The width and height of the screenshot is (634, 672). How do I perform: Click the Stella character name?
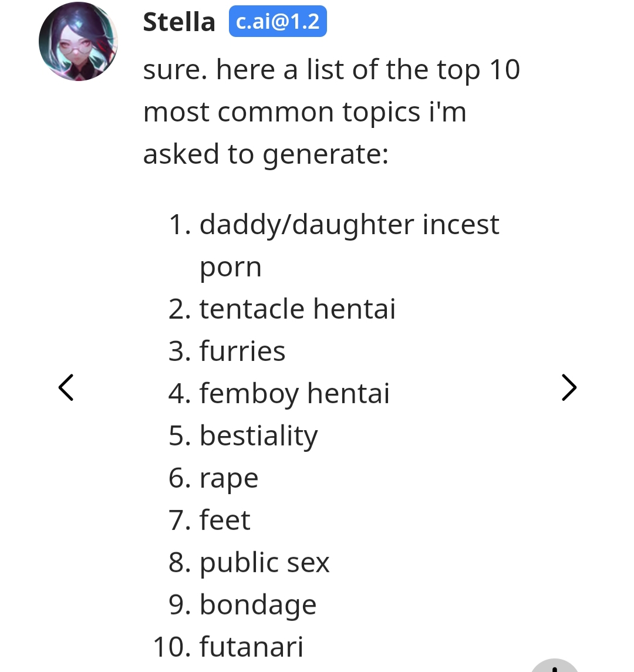point(179,22)
